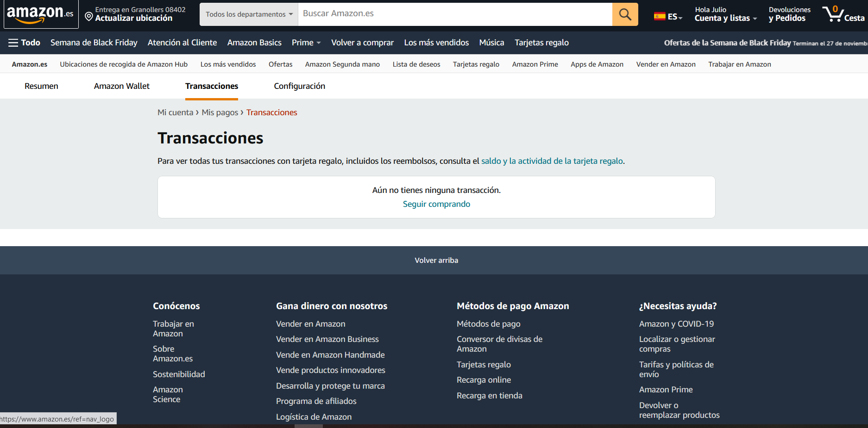The image size is (868, 428).
Task: Open Devoluciones y Pedidos
Action: (789, 14)
